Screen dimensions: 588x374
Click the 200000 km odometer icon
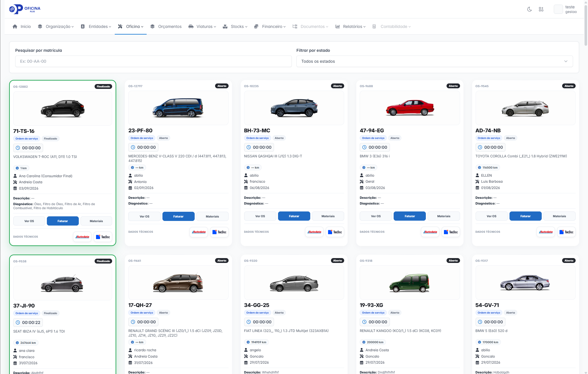point(364,342)
